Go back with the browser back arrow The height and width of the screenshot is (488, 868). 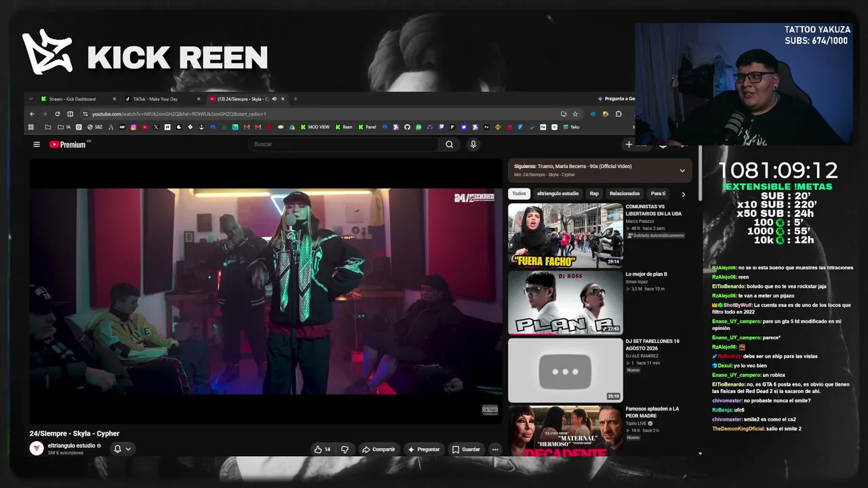33,114
